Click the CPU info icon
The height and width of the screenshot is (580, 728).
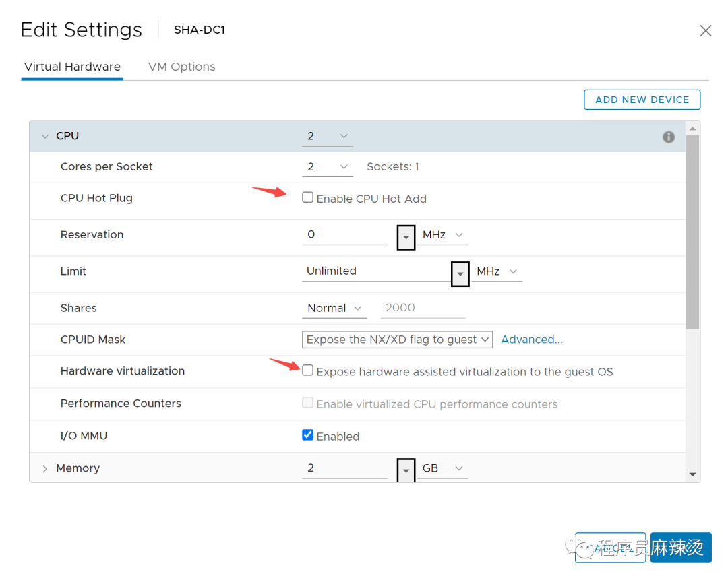click(669, 137)
